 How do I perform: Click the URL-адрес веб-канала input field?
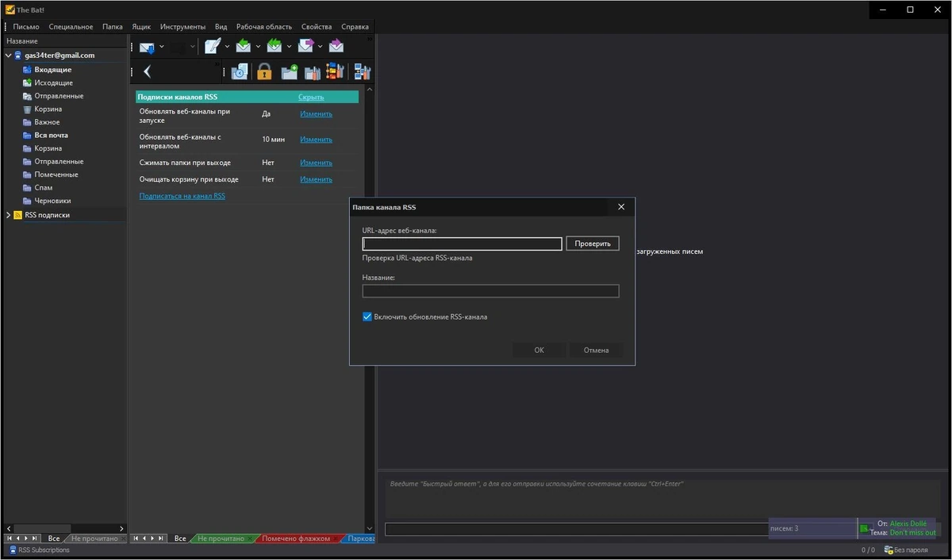click(463, 244)
